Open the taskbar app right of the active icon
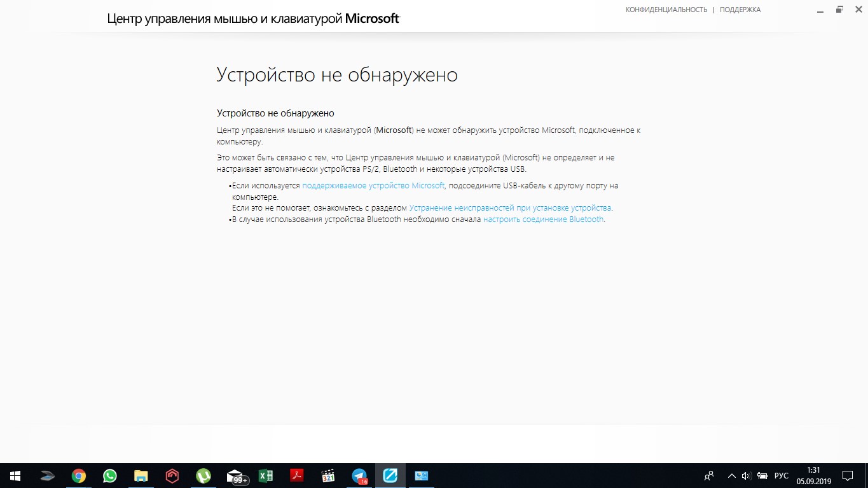Image resolution: width=868 pixels, height=488 pixels. pos(422,476)
